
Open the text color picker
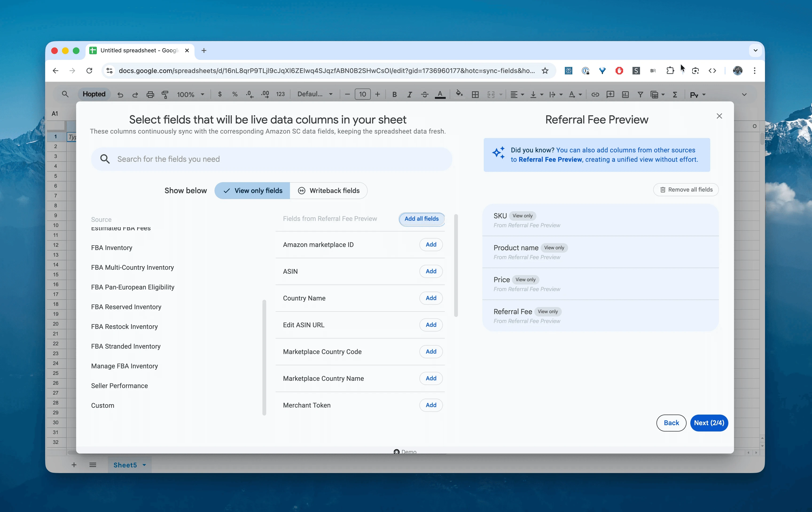tap(440, 95)
